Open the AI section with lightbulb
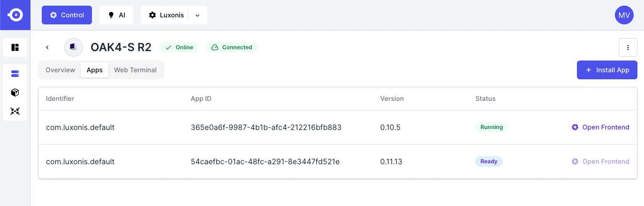The width and height of the screenshot is (644, 206). 116,15
